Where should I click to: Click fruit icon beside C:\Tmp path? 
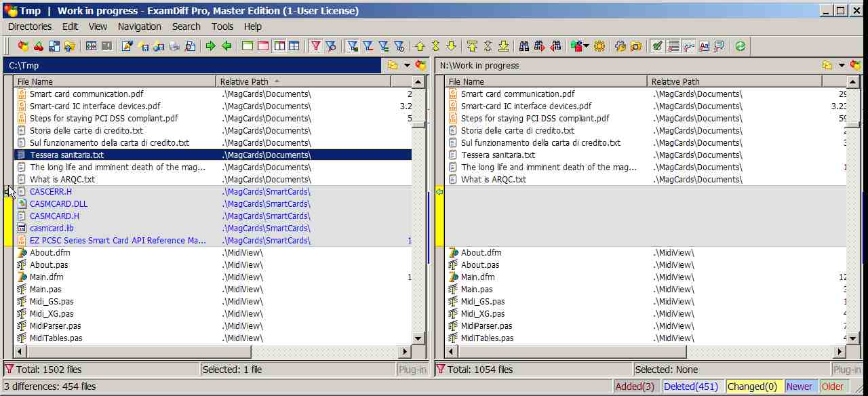[x=421, y=65]
